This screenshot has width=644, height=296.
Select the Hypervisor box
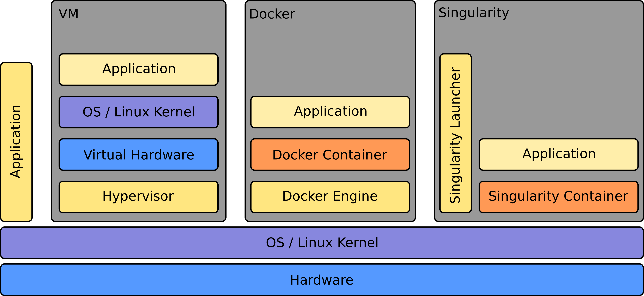coord(138,197)
